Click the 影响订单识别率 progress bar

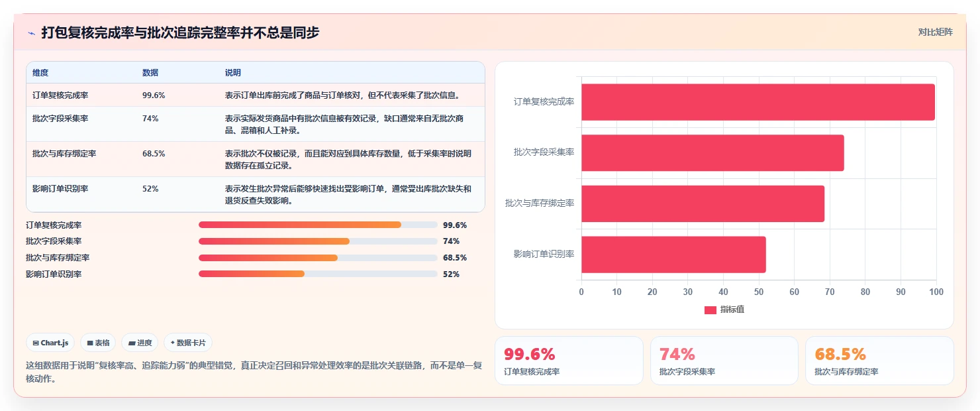pos(318,274)
